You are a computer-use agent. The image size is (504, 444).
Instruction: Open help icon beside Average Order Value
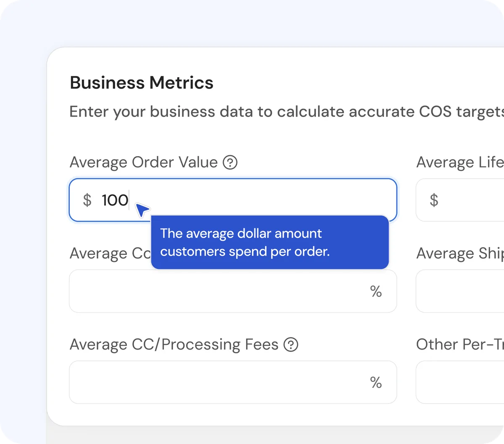click(230, 162)
